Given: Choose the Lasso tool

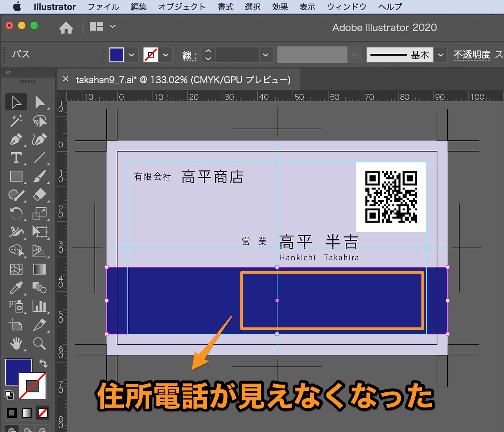Looking at the screenshot, I should [40, 121].
